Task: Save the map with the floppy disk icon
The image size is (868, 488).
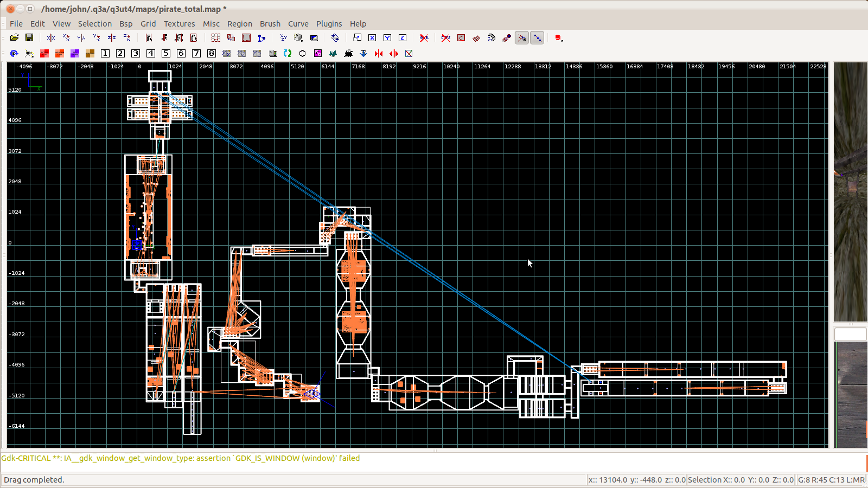Action: pyautogui.click(x=29, y=38)
